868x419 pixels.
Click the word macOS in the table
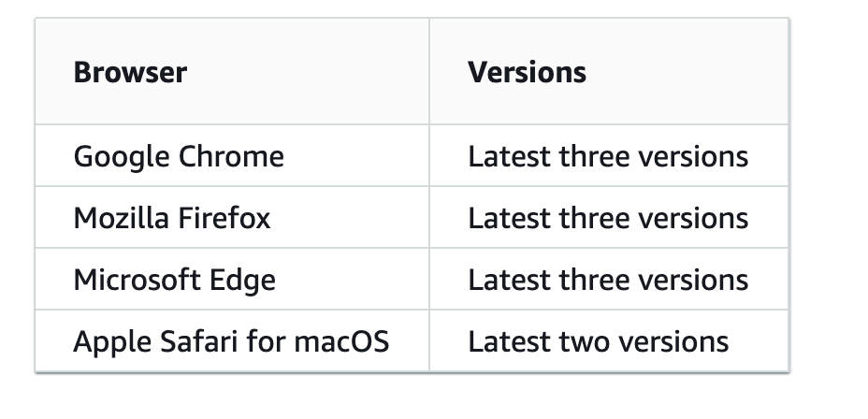341,341
